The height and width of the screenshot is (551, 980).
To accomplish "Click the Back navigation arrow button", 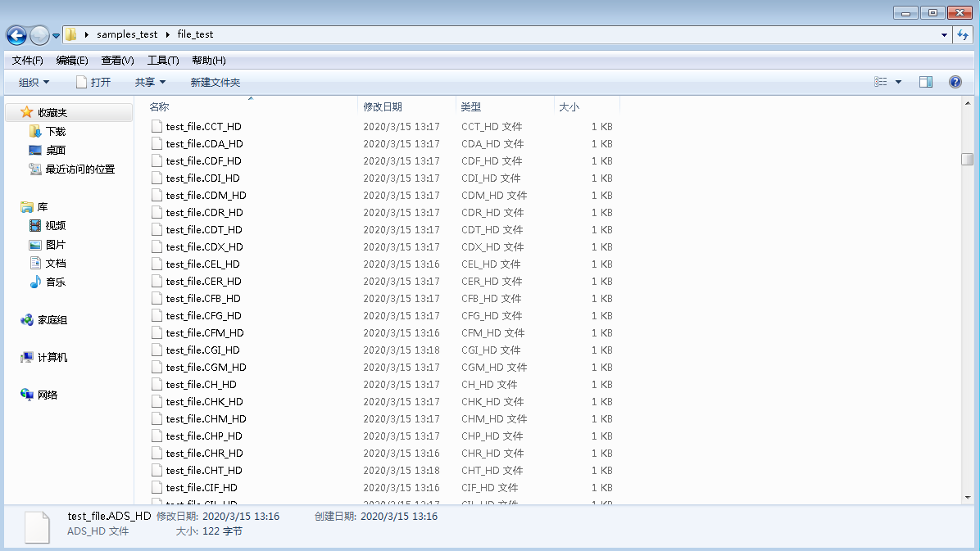I will pyautogui.click(x=16, y=35).
